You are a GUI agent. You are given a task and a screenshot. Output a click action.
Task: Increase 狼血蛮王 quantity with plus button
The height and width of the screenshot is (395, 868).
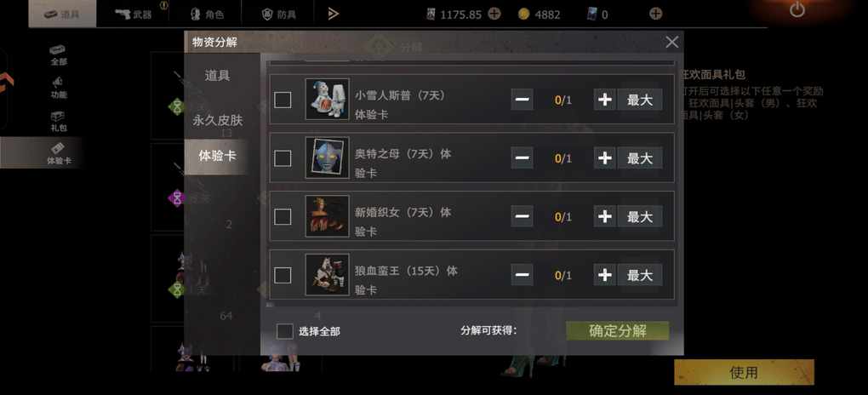pyautogui.click(x=605, y=275)
